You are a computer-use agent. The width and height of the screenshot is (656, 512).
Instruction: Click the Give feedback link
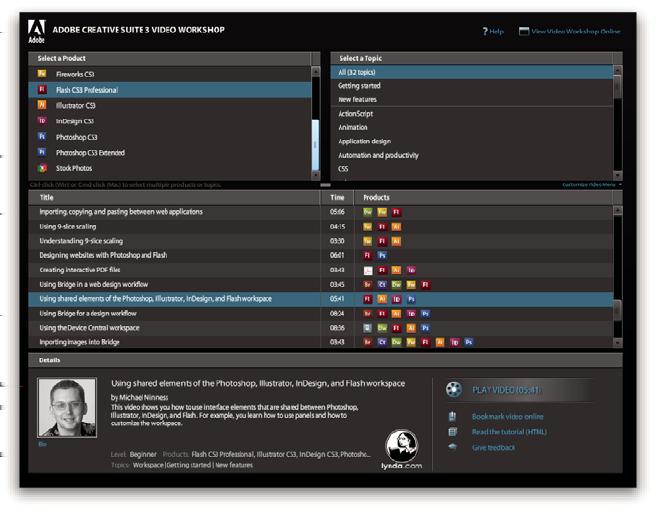493,448
